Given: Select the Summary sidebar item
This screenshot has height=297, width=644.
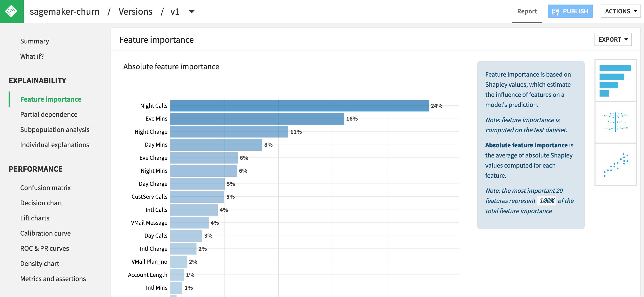Looking at the screenshot, I should [x=35, y=41].
